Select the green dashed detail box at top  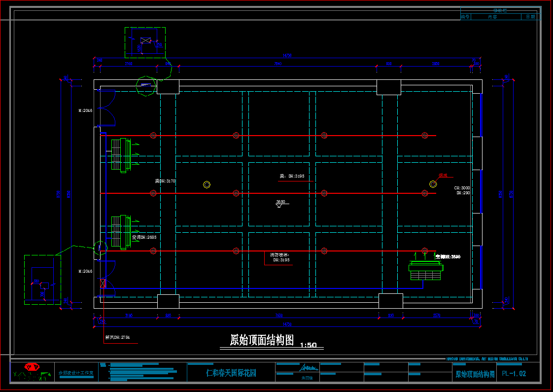(145, 43)
